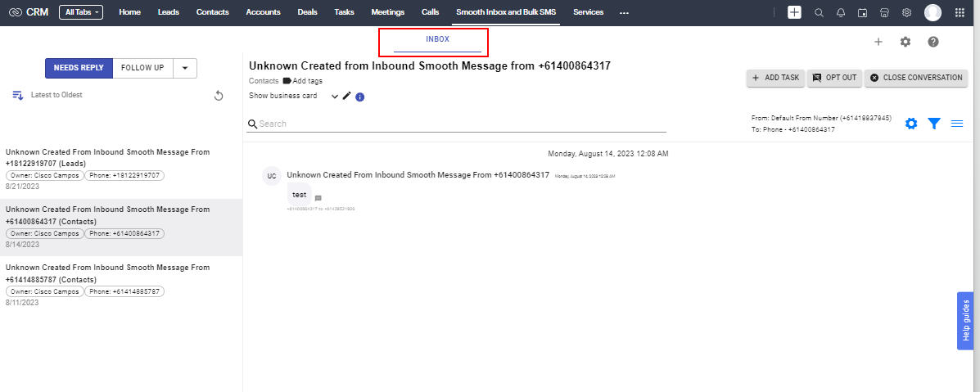This screenshot has width=980, height=392.
Task: Click the blue conversation settings gear
Action: tap(911, 124)
